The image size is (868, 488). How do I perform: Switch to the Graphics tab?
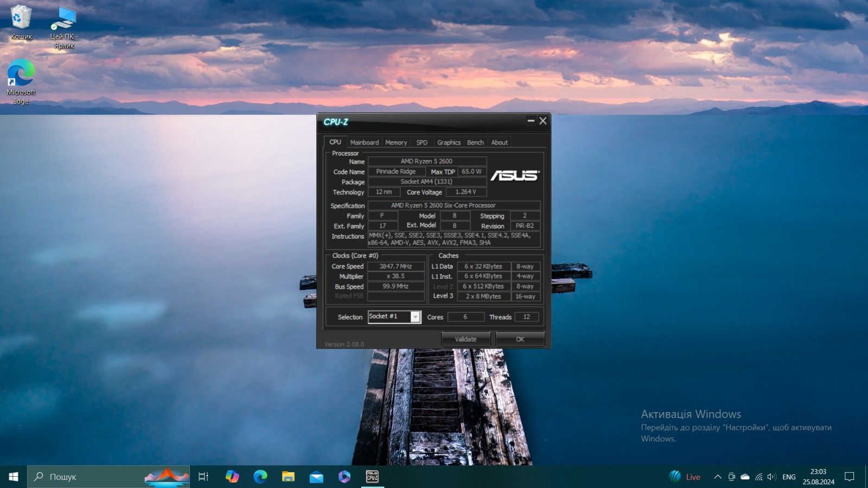click(449, 143)
